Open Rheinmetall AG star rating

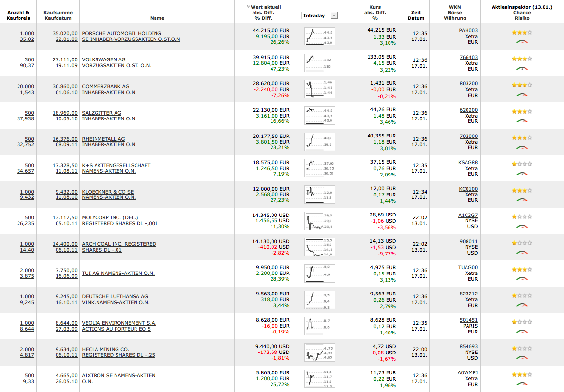[522, 138]
